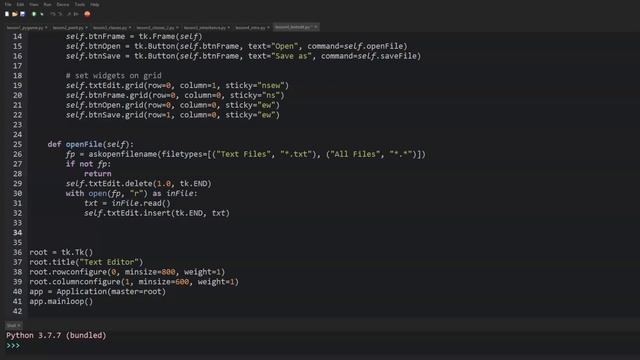Close the active textedit lesson tab
Screen dimensions: 640x360
[x=316, y=27]
